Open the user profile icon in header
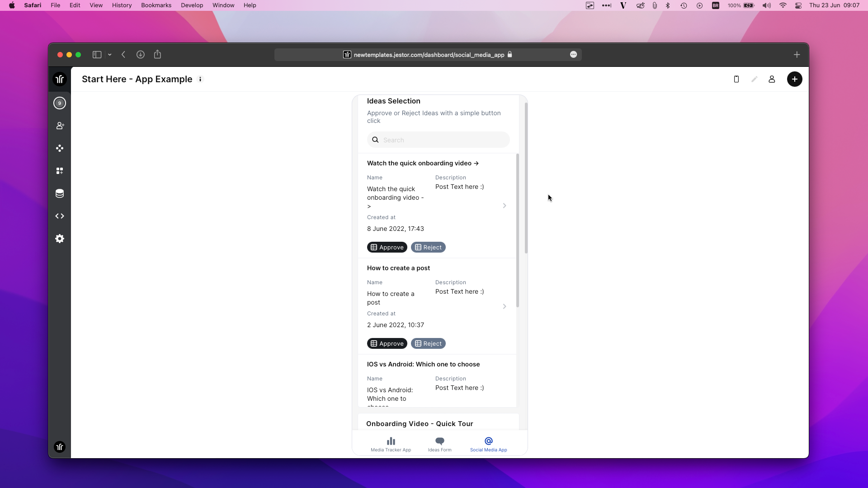The height and width of the screenshot is (488, 868). pos(772,79)
